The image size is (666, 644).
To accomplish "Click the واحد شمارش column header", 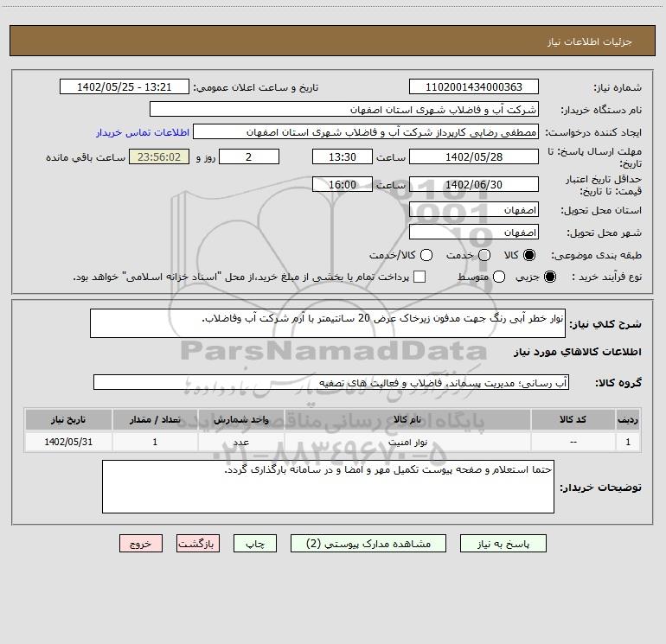I will click(240, 419).
